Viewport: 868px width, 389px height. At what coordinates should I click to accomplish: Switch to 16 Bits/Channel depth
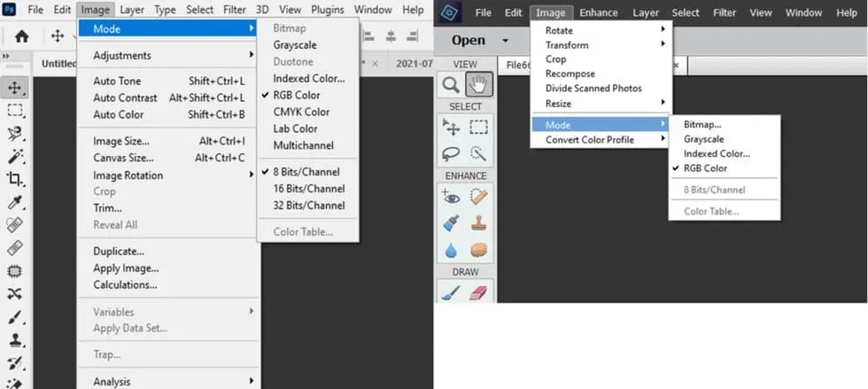coord(308,189)
